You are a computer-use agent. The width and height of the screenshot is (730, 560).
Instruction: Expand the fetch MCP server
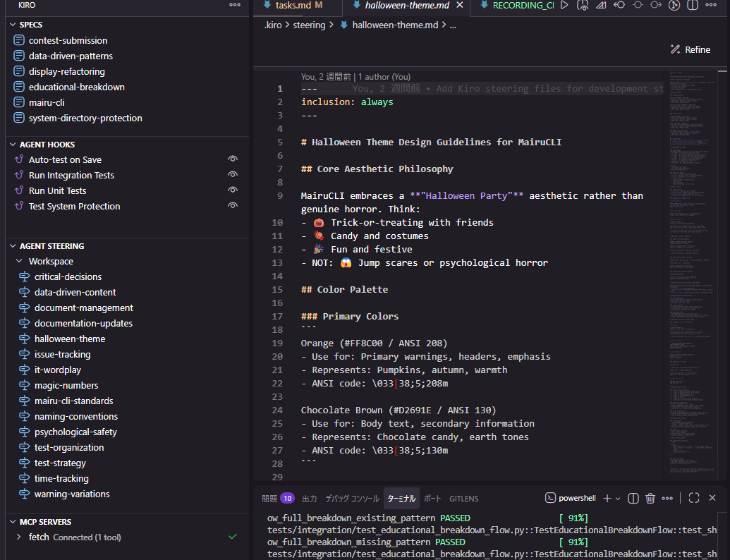(x=18, y=537)
